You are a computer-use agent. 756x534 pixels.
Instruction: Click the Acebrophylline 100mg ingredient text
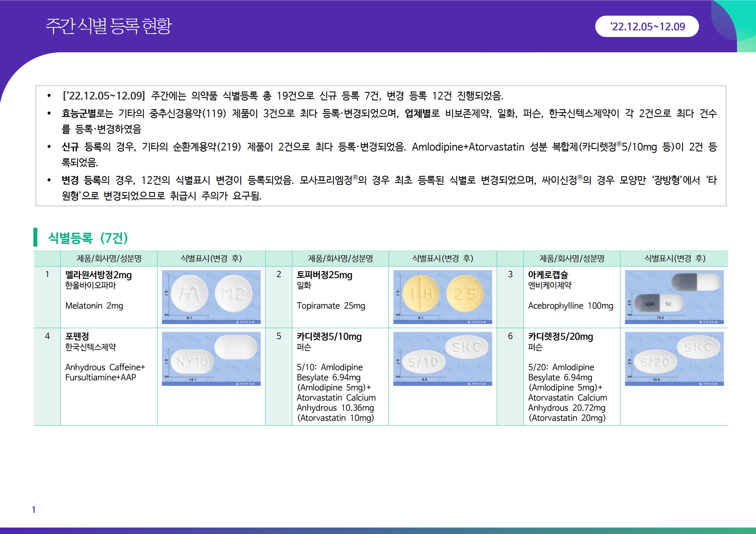pos(570,306)
